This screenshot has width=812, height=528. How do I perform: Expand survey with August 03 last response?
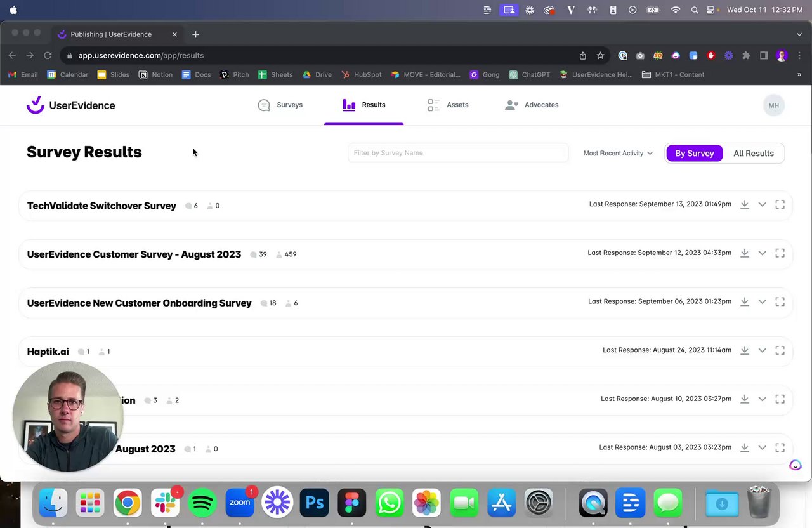tap(763, 447)
